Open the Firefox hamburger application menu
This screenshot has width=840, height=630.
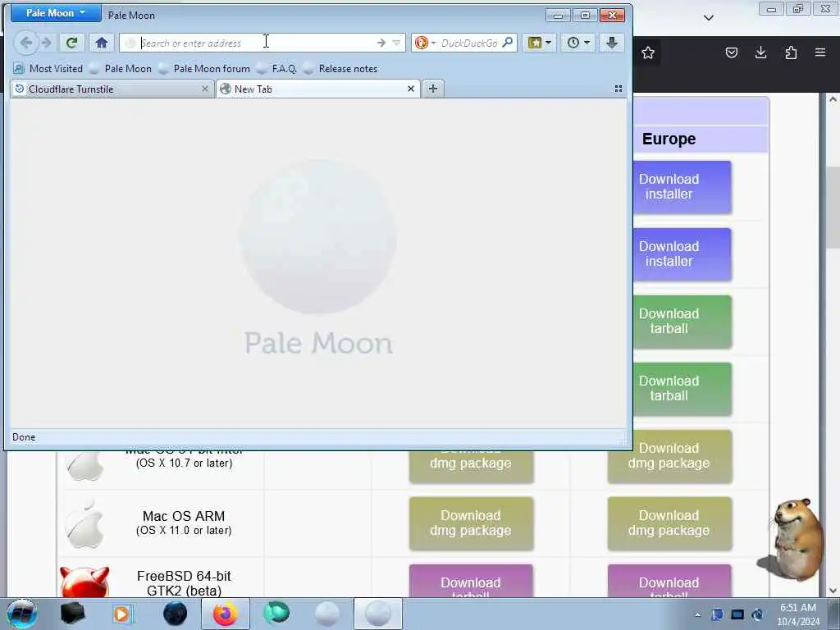click(x=820, y=52)
